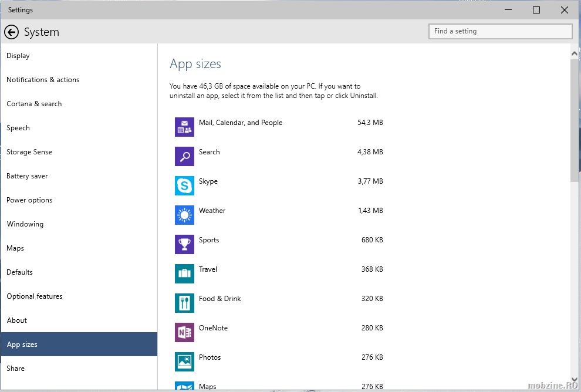Click the '3,77 MB' size value
The image size is (581, 392).
[370, 181]
